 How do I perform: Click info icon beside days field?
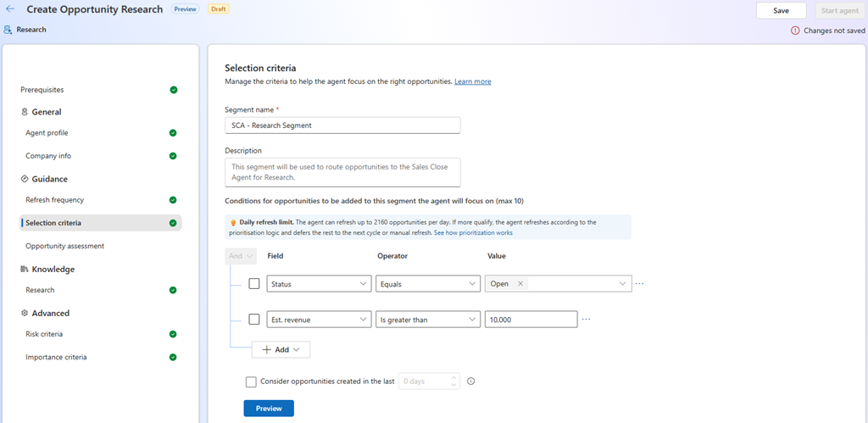(471, 381)
